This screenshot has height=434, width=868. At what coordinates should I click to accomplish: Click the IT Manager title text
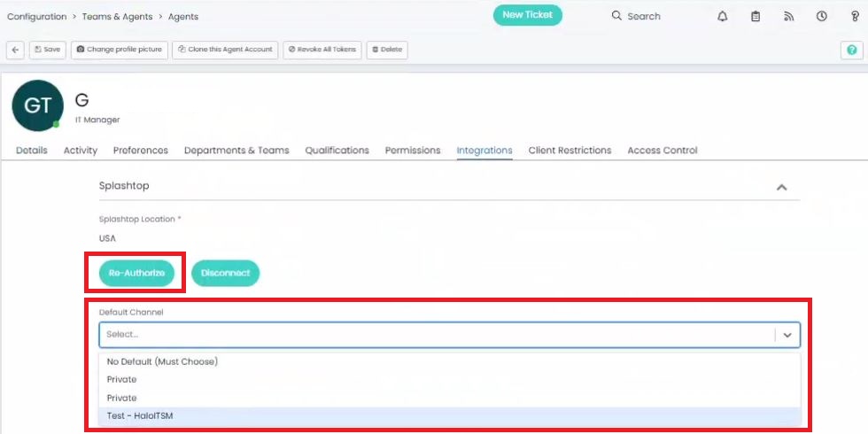point(97,120)
